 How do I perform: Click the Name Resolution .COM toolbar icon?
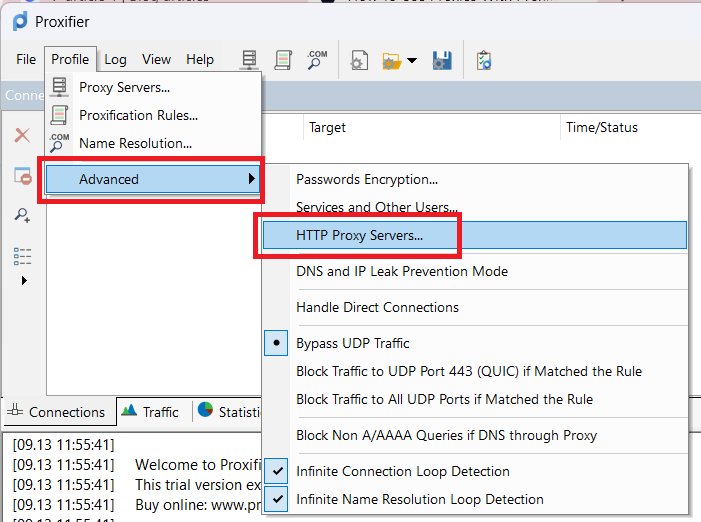click(x=317, y=60)
